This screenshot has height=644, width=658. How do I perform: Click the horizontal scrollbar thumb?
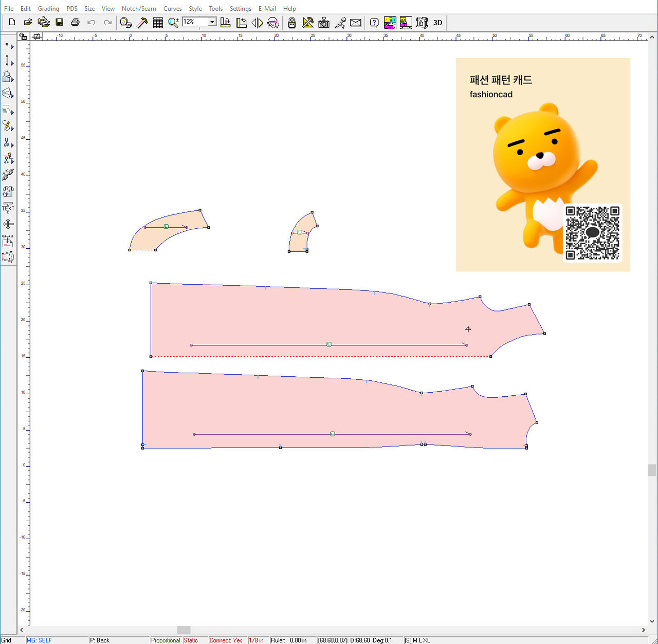click(184, 630)
